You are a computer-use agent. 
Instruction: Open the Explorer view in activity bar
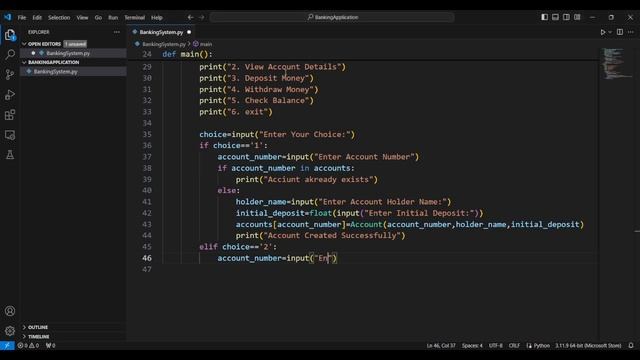(x=10, y=35)
